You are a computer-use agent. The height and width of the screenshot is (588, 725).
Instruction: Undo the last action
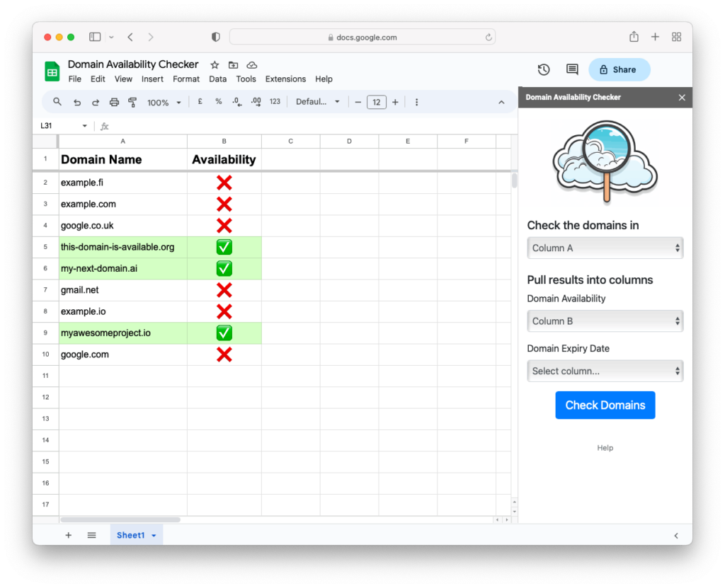(76, 102)
